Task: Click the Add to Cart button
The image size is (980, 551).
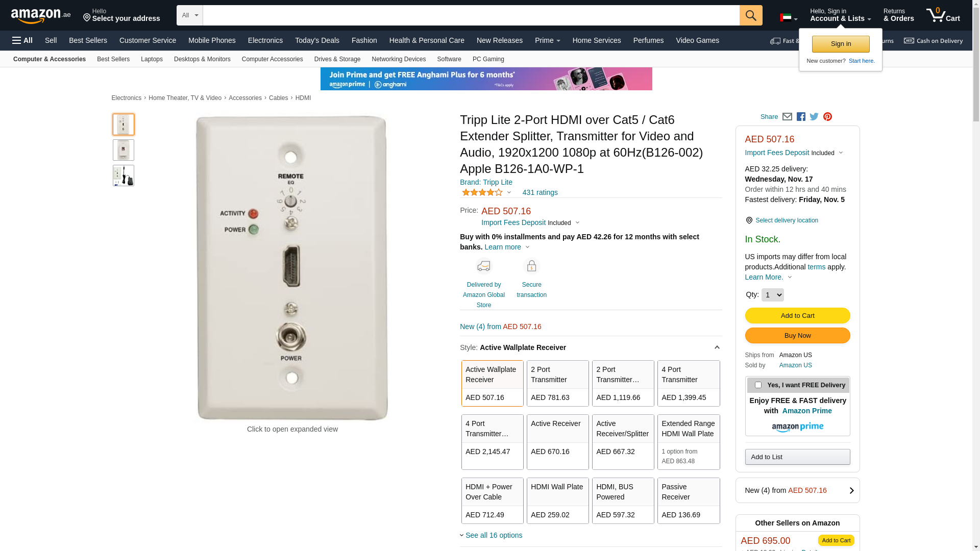Action: (797, 316)
